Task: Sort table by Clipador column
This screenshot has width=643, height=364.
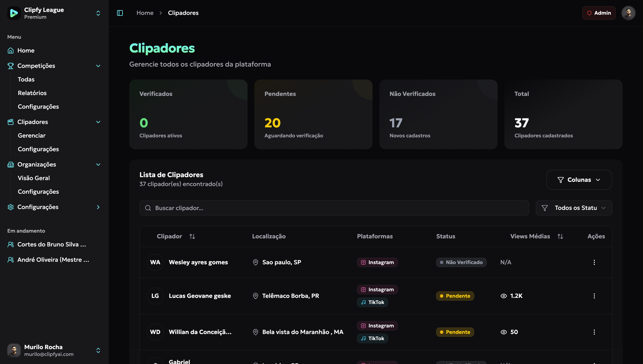Action: pos(192,236)
